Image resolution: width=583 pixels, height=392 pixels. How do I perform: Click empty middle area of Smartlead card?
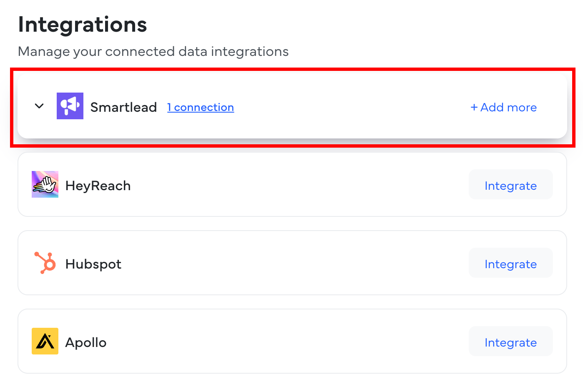click(350, 107)
